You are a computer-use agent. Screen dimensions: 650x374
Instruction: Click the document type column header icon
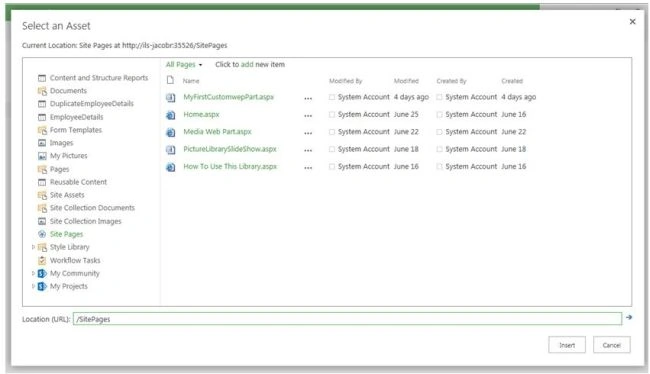tap(170, 80)
